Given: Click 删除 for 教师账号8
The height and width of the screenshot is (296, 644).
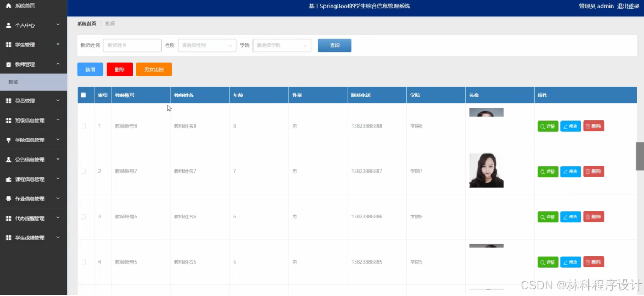Looking at the screenshot, I should [x=593, y=126].
